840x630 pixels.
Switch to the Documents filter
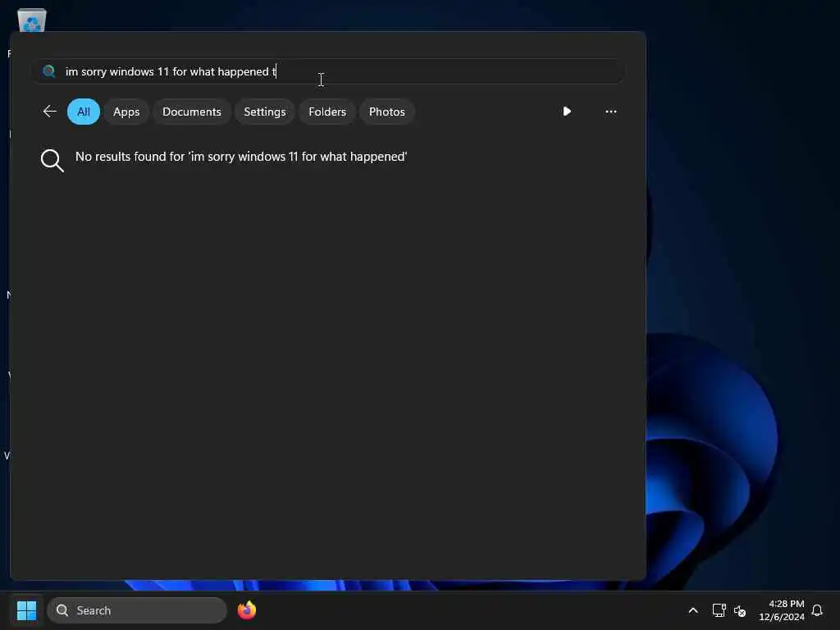point(192,112)
